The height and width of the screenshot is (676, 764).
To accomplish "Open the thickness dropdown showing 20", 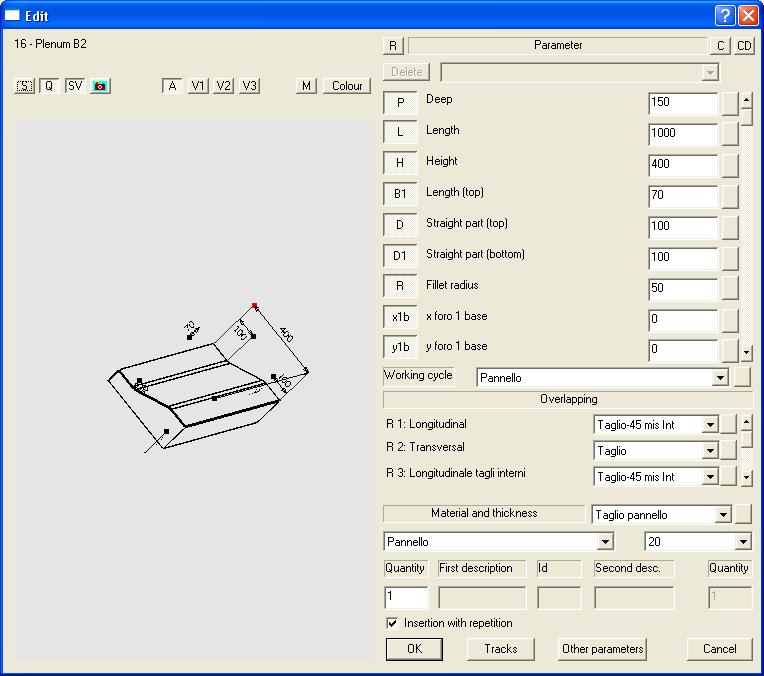I will (x=742, y=542).
